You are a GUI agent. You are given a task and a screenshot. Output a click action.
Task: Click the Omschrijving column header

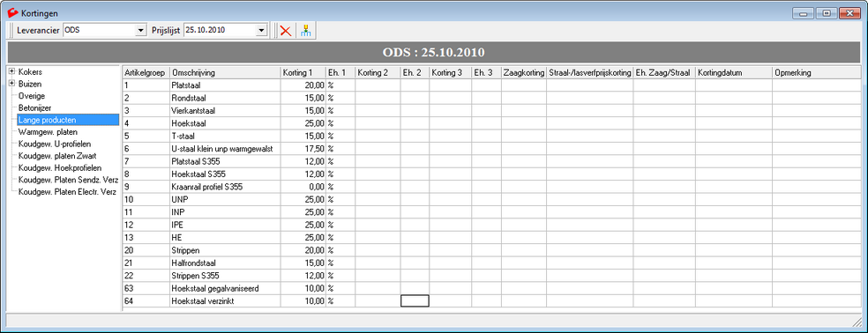point(225,73)
